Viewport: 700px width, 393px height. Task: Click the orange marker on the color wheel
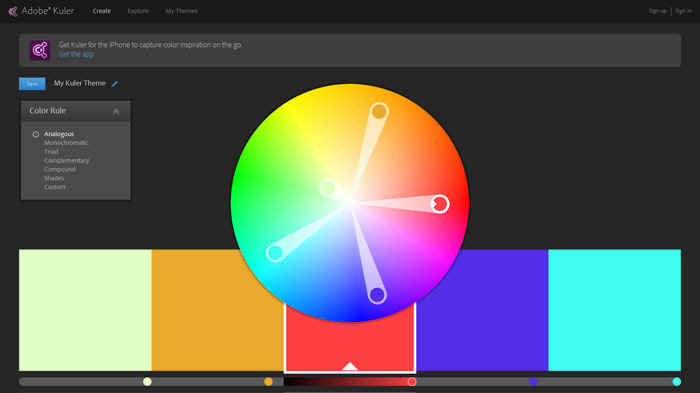[x=379, y=111]
